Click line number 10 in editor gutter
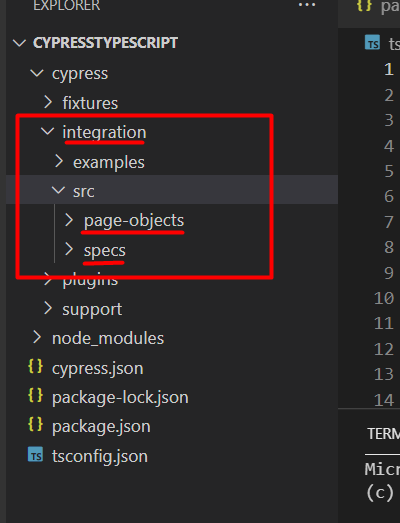The image size is (400, 523). (x=384, y=298)
